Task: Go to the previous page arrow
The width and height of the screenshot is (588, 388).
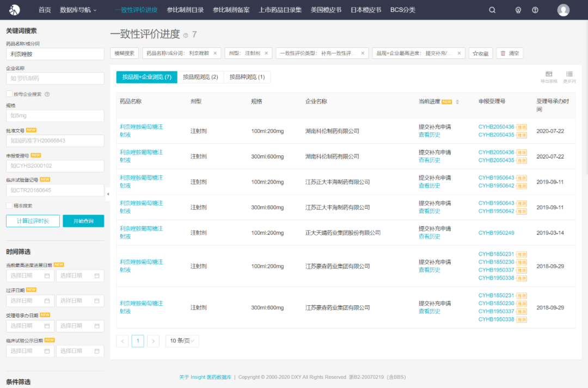Action: click(122, 341)
